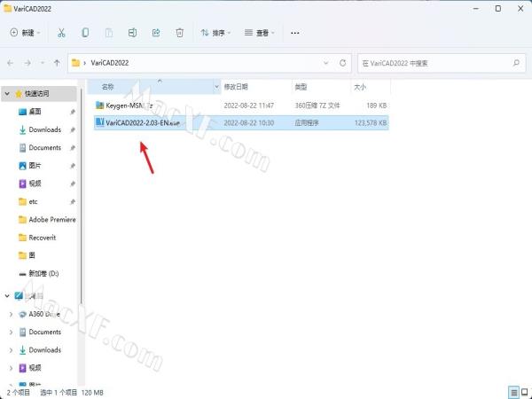Image resolution: width=532 pixels, height=399 pixels.
Task: Click the Paste clipboard icon
Action: 109,33
